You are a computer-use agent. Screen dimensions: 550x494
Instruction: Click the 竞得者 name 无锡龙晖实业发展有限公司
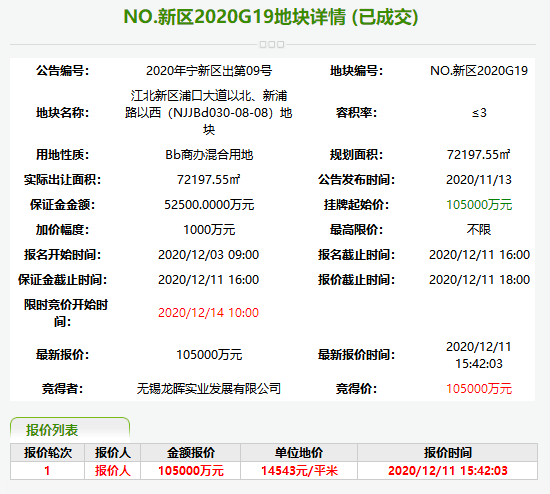(x=209, y=389)
